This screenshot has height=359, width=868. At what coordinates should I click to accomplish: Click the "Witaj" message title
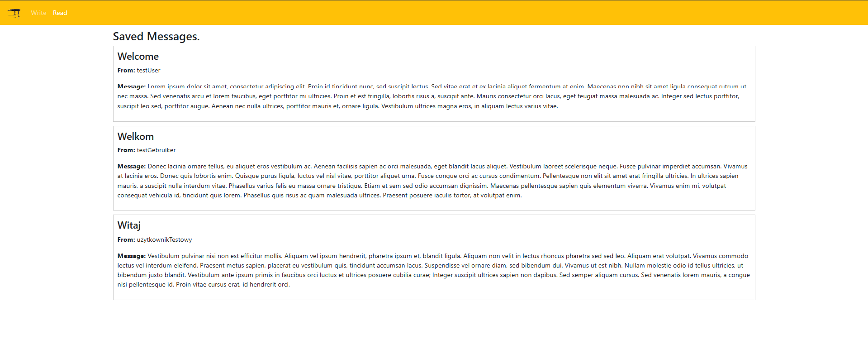coord(129,225)
